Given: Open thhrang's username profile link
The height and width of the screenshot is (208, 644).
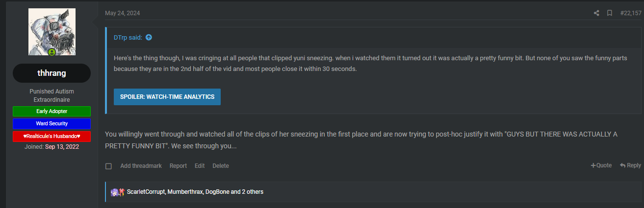Looking at the screenshot, I should (52, 73).
